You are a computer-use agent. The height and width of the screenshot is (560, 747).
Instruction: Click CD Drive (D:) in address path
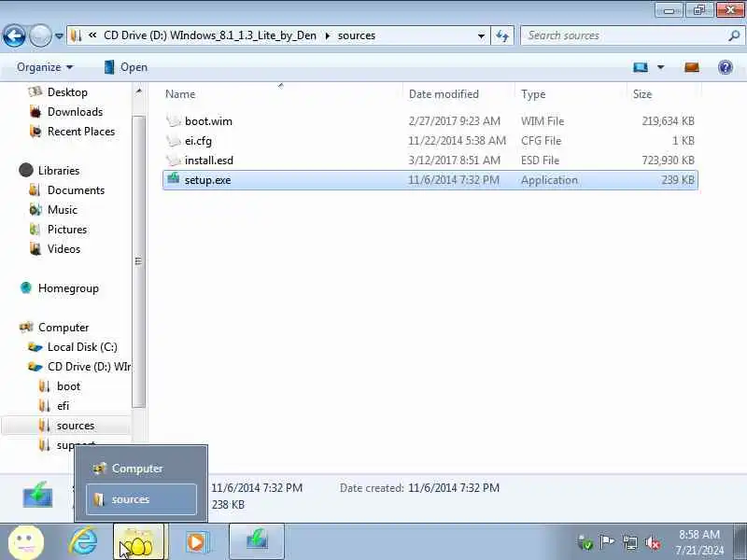click(x=209, y=35)
